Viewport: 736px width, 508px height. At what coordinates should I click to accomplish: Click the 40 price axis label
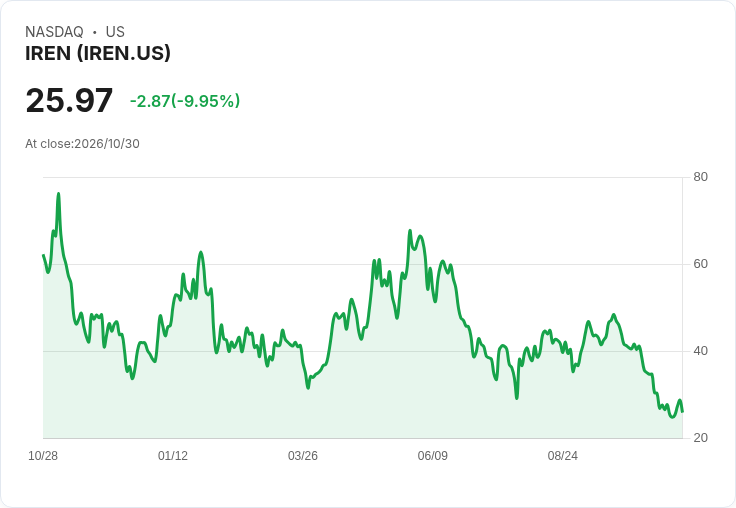coord(700,351)
